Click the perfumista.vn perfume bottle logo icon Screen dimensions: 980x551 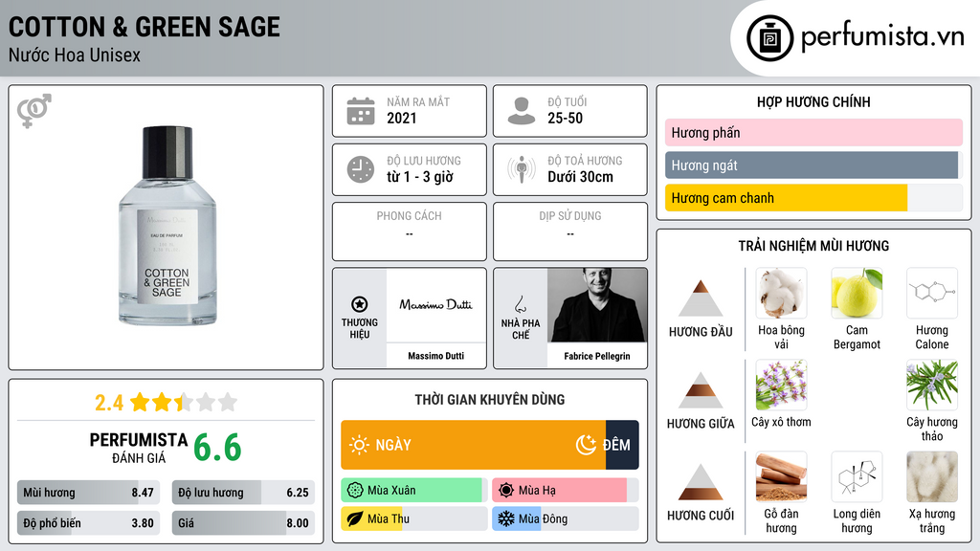[x=770, y=38]
